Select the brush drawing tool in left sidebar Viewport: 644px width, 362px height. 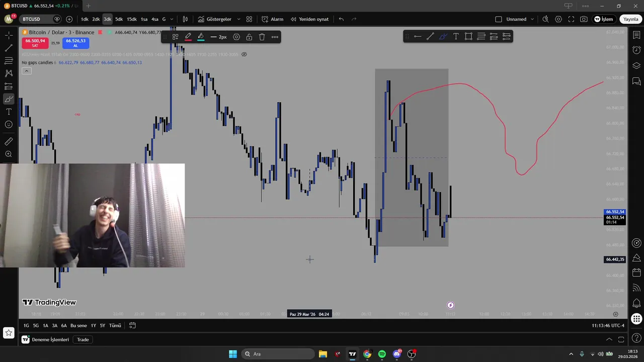pos(9,99)
